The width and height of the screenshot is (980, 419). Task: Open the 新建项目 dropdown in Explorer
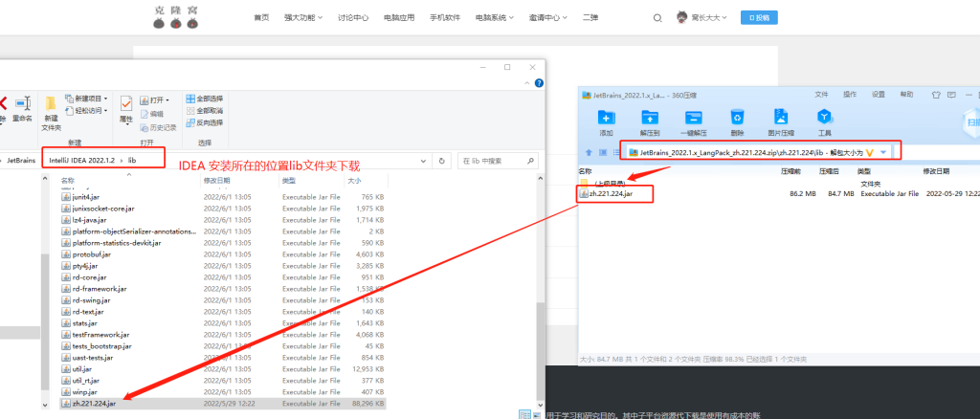tap(86, 99)
